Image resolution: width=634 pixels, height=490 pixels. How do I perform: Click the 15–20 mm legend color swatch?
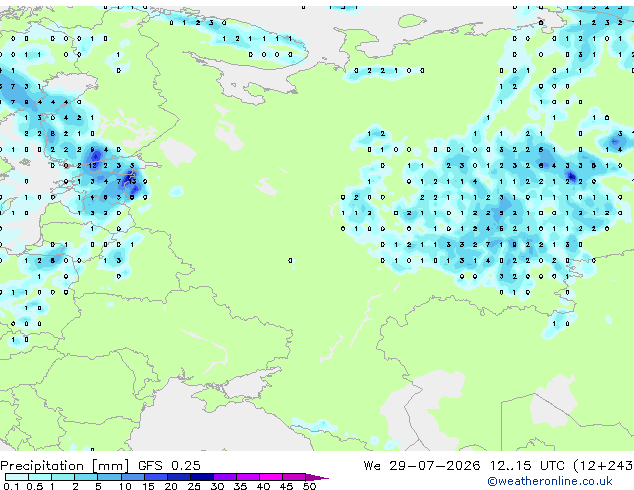(155, 477)
